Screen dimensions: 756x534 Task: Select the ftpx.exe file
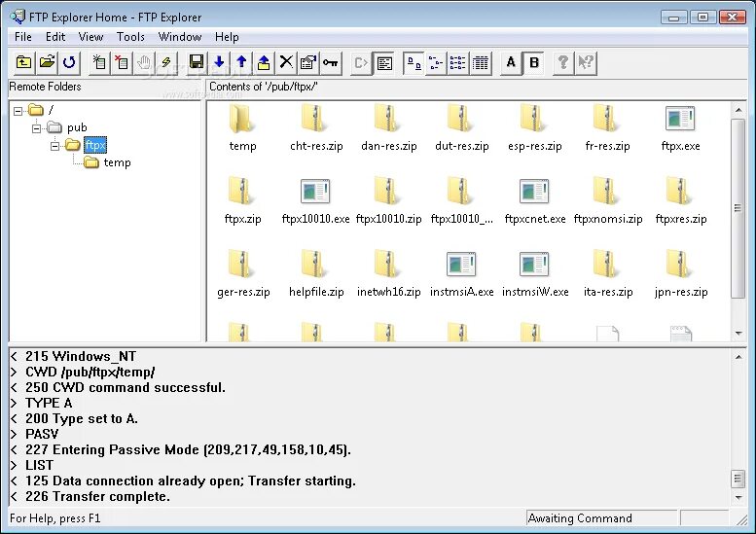pos(680,129)
